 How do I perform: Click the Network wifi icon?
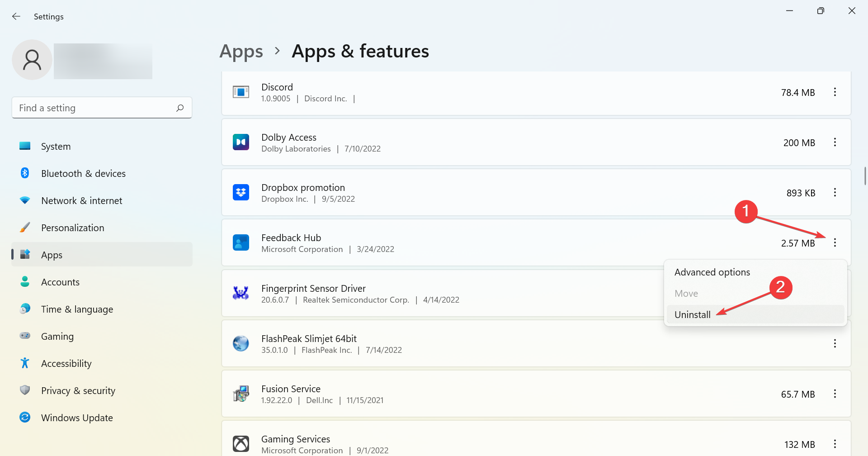coord(25,200)
